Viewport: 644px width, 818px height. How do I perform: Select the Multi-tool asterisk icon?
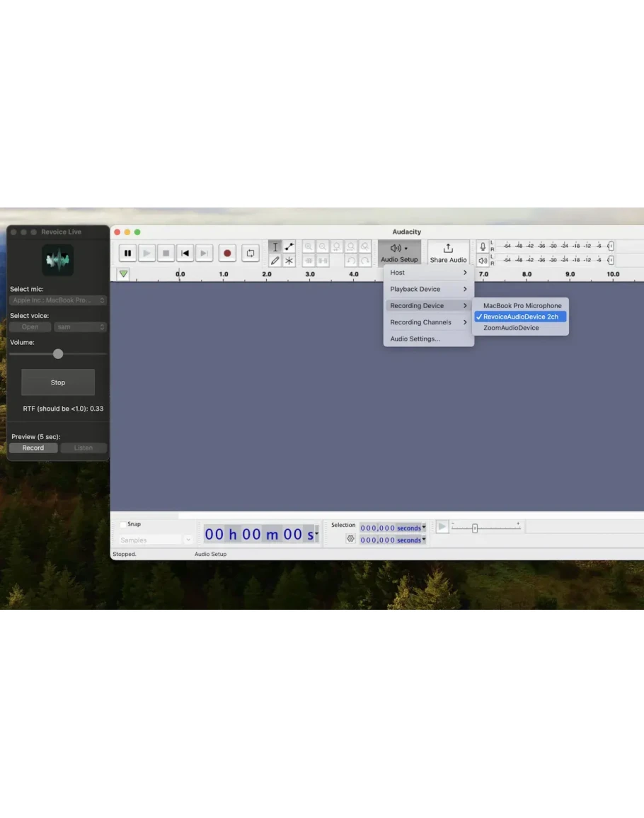[289, 261]
